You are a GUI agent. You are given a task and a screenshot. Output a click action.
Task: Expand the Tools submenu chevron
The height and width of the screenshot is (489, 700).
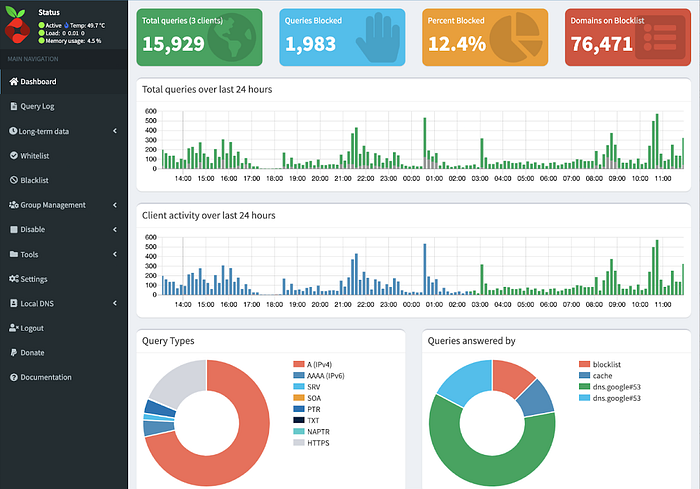click(x=115, y=254)
